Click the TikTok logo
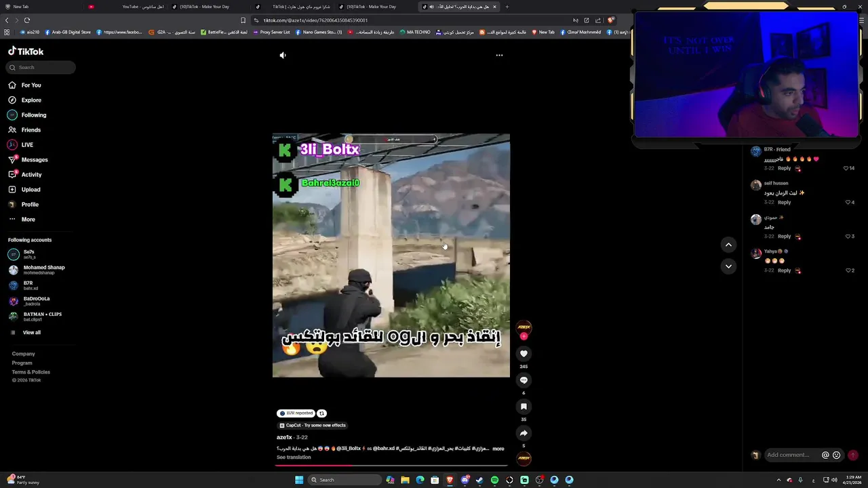 26,52
